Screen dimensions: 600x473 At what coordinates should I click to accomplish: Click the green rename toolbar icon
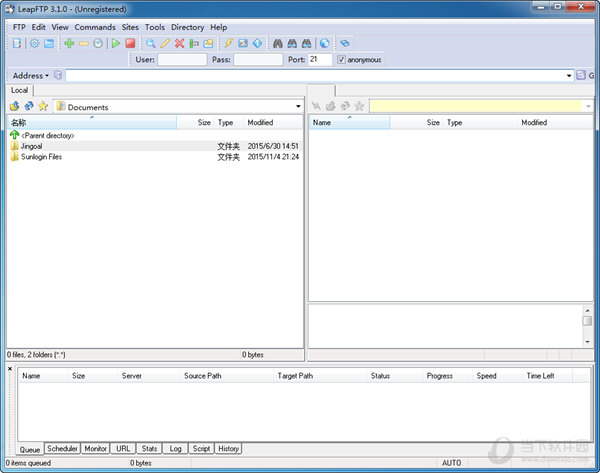(194, 43)
